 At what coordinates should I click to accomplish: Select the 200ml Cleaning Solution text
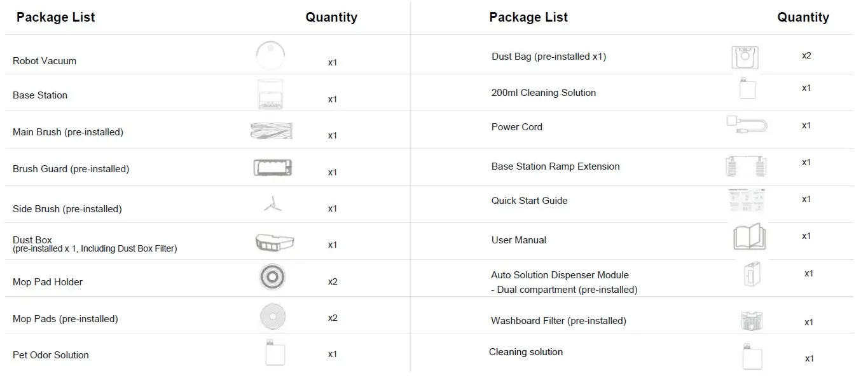tap(544, 93)
